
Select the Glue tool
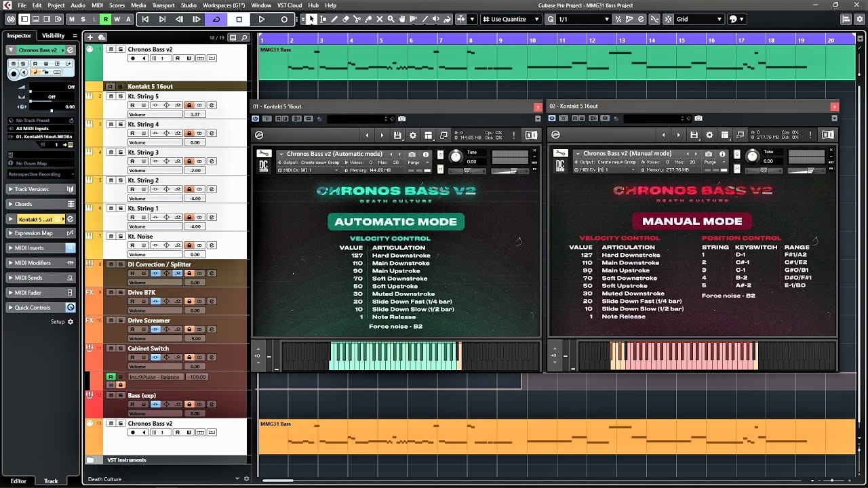(368, 19)
